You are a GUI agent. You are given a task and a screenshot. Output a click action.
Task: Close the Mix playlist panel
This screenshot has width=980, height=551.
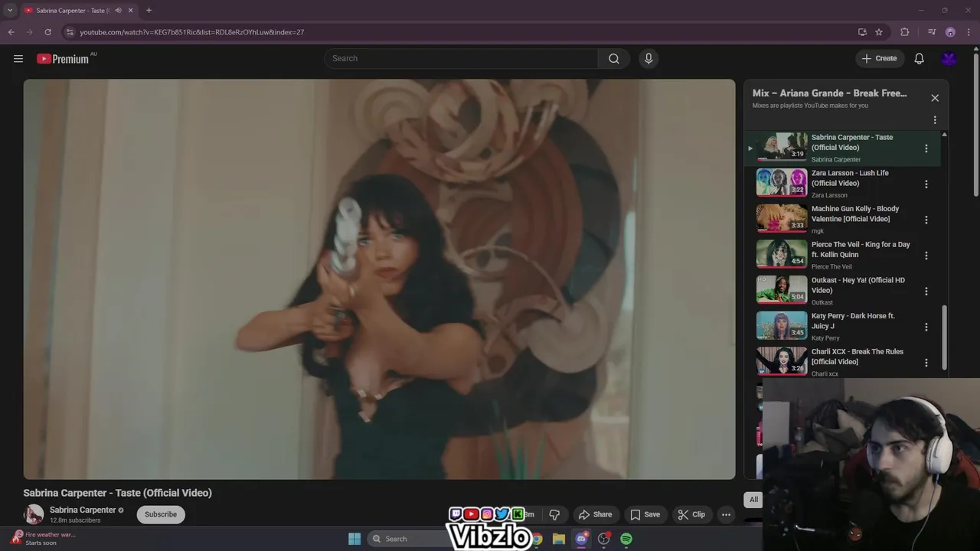pos(935,98)
